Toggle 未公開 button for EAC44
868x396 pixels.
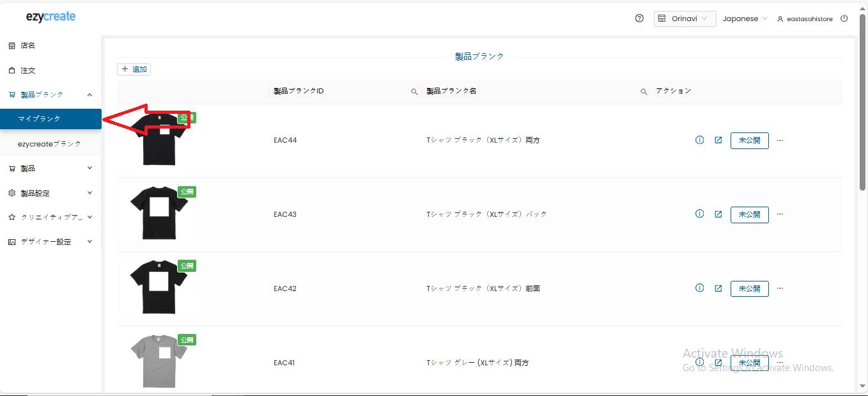click(x=749, y=140)
